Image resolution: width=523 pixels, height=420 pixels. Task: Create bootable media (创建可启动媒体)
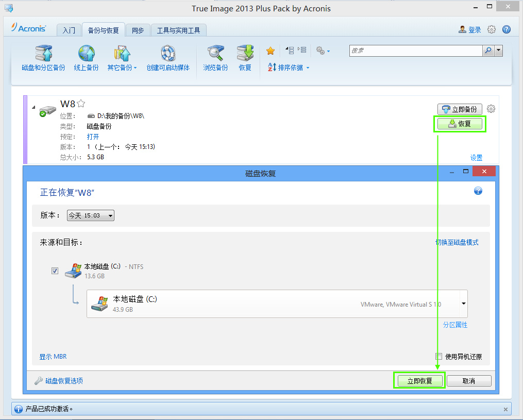coord(168,58)
